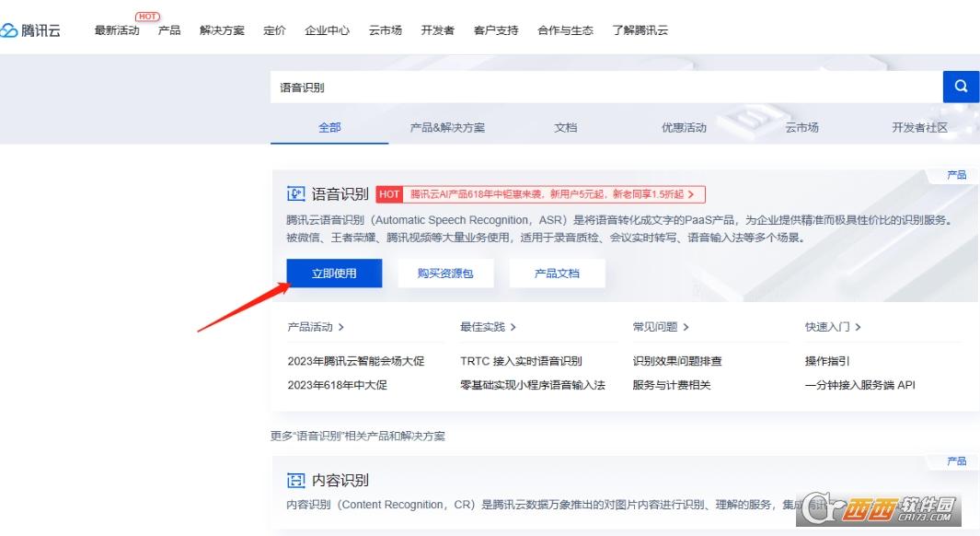Viewport: 980px width, 536px height.
Task: Switch to the 文档 tab
Action: pos(566,128)
